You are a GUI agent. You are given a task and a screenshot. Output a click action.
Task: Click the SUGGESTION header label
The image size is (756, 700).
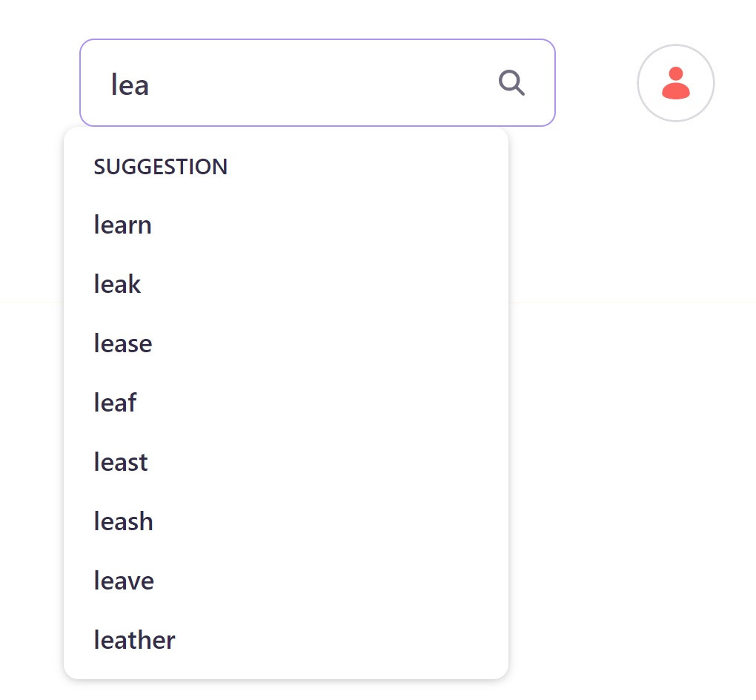coord(161,167)
